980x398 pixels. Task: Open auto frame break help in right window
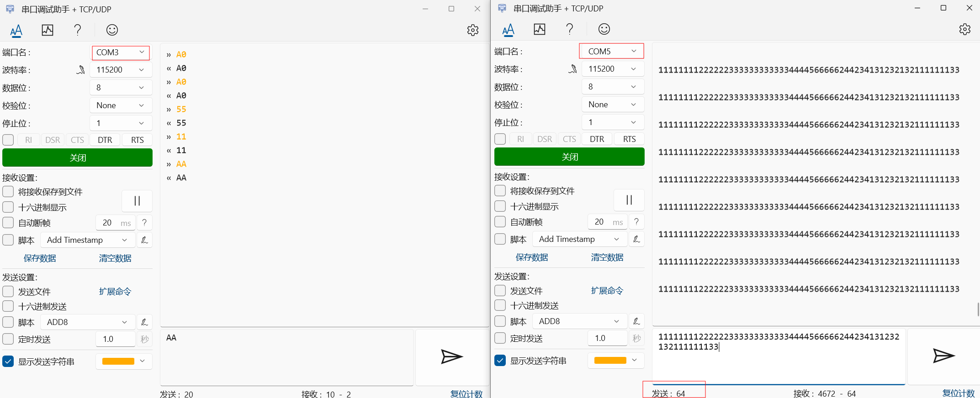click(x=636, y=222)
